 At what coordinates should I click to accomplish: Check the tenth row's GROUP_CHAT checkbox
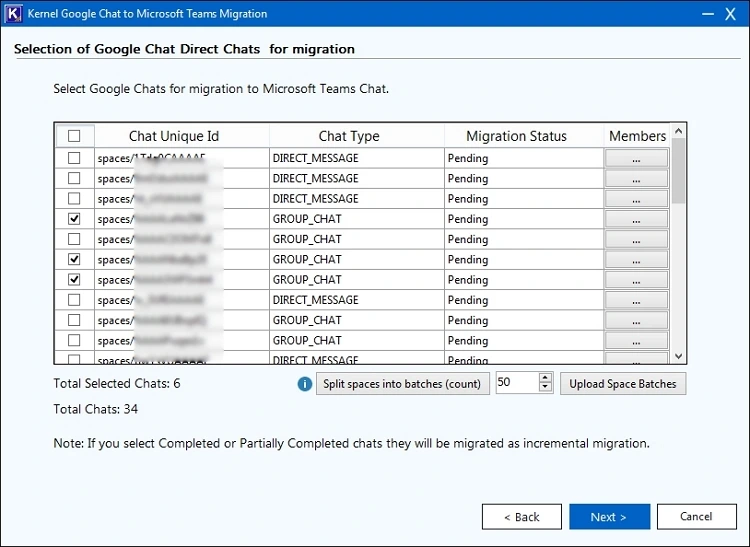(74, 340)
